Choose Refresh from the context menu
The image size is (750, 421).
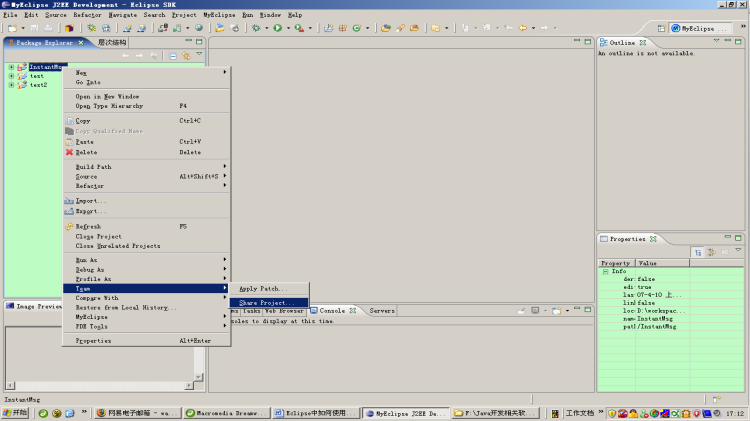(x=146, y=226)
